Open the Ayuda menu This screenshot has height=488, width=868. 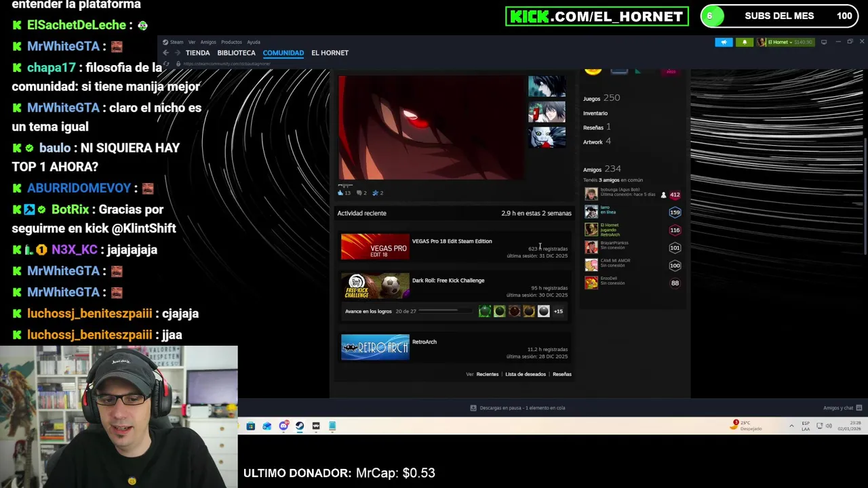click(254, 42)
